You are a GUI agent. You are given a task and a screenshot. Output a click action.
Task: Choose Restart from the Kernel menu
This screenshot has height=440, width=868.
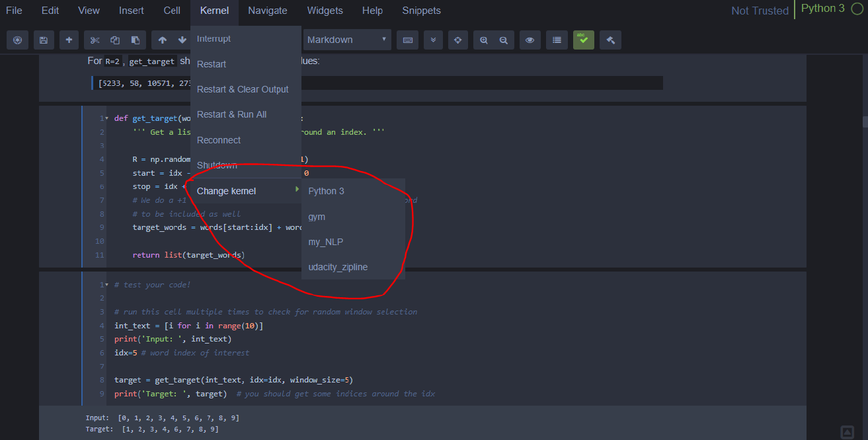[246, 64]
